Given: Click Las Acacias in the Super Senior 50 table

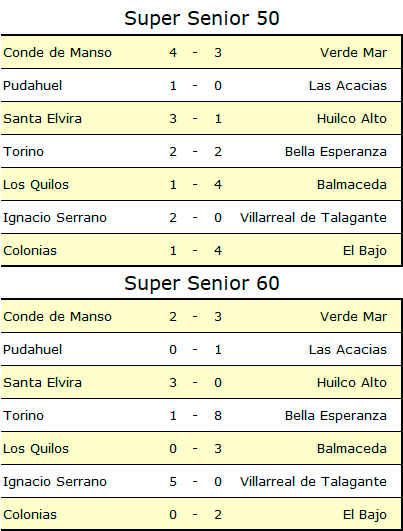Looking at the screenshot, I should click(x=347, y=85).
